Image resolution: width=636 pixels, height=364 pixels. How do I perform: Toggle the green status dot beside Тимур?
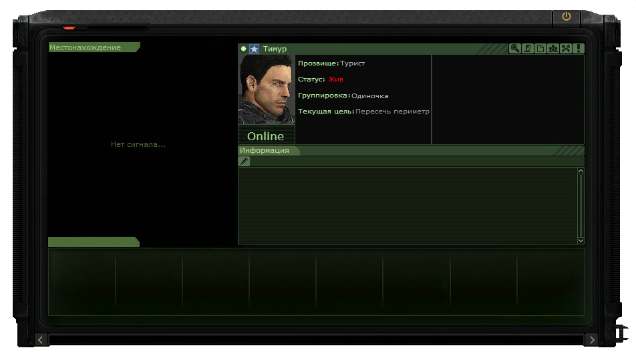243,49
